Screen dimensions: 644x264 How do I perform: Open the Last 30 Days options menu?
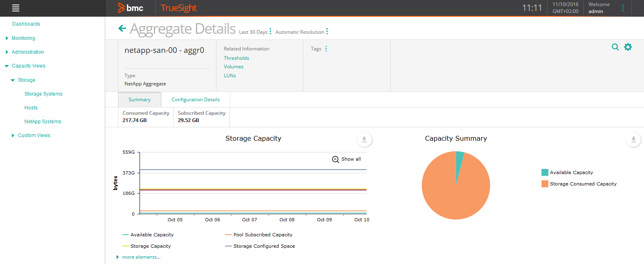point(270,31)
